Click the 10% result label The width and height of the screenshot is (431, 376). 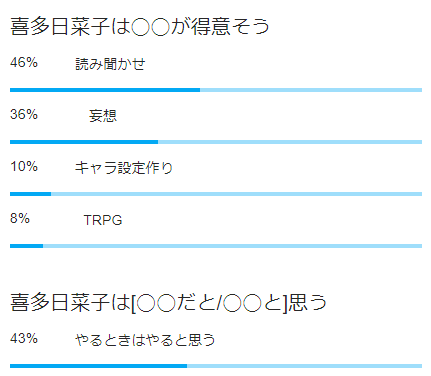point(24,166)
